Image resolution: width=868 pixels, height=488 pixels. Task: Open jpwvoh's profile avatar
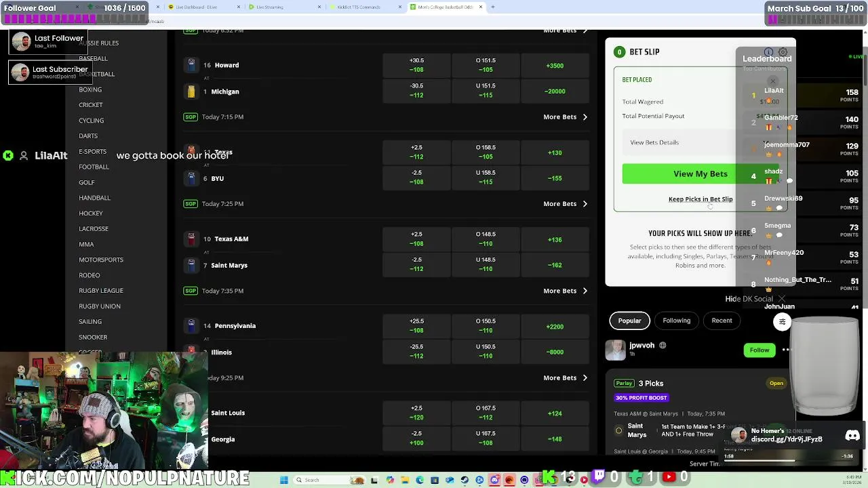tap(615, 350)
